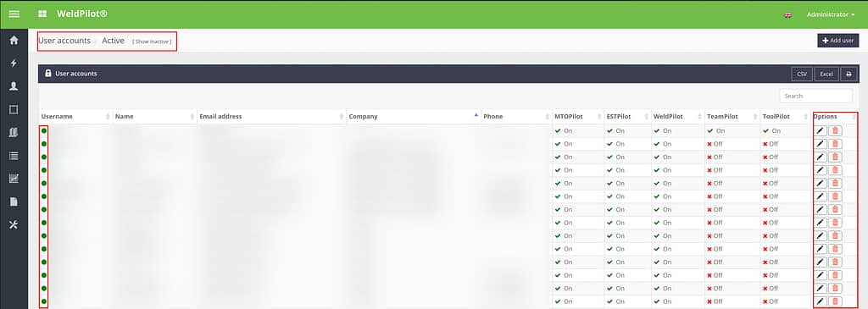Open the chart reports icon in sidebar
868x309 pixels.
point(14,179)
